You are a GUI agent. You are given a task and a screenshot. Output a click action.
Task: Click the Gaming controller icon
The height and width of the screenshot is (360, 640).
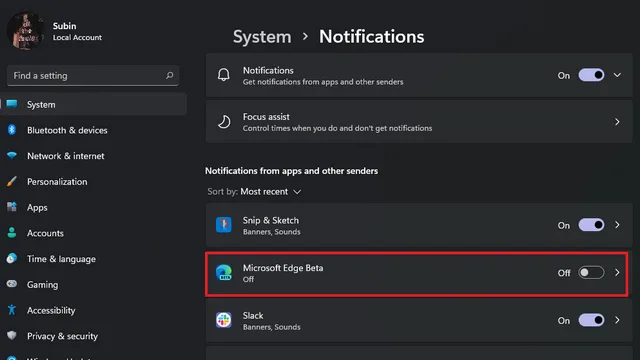[12, 284]
